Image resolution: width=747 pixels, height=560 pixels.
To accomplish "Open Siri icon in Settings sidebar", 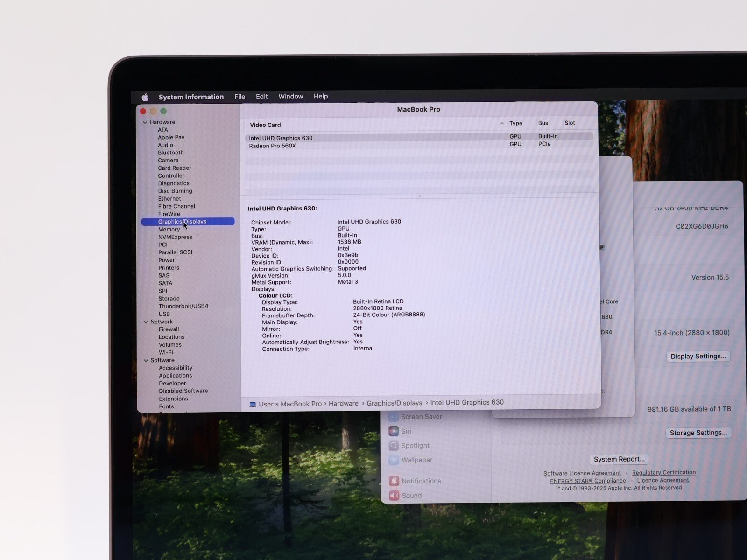I will coord(394,431).
